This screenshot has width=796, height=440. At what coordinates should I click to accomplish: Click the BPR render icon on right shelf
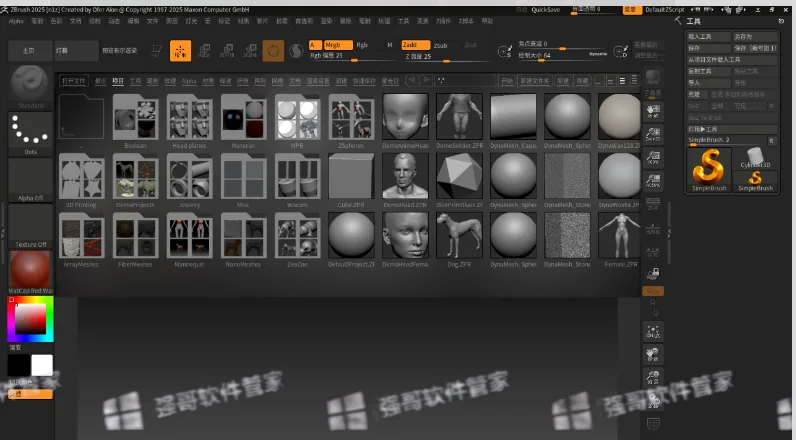[x=653, y=78]
